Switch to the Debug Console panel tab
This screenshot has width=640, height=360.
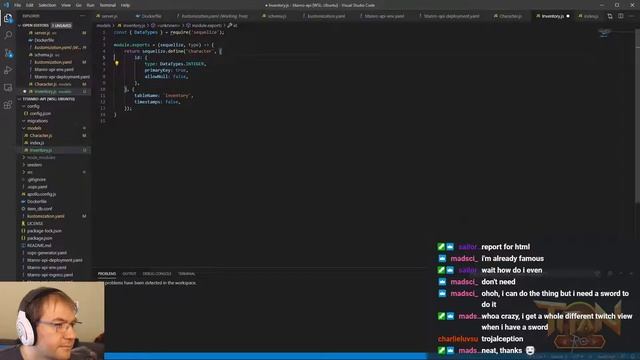(x=157, y=273)
